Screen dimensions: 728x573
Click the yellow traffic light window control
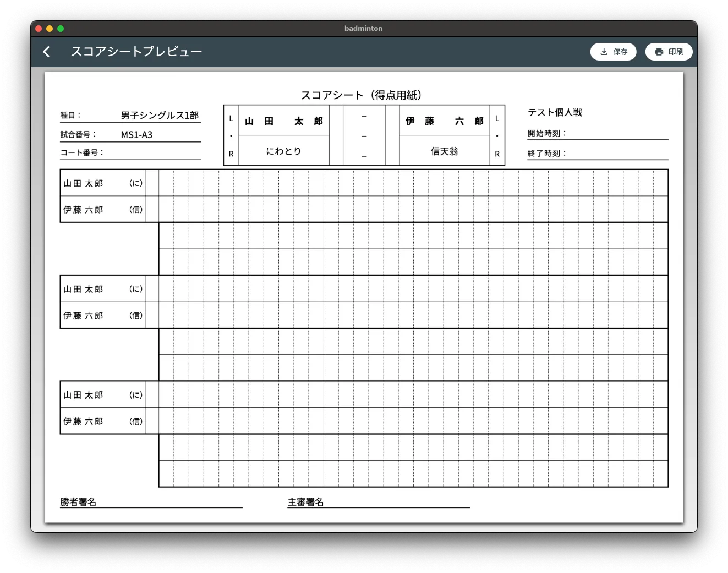[49, 28]
